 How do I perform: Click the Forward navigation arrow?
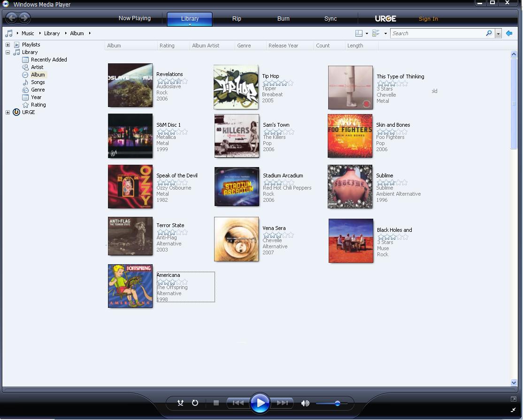tap(24, 18)
